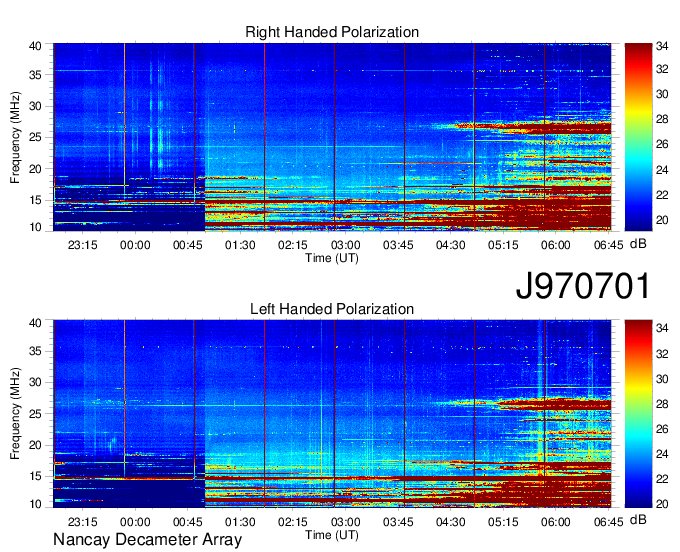Click the 34 dB value on Left Handed color scale

[x=662, y=328]
